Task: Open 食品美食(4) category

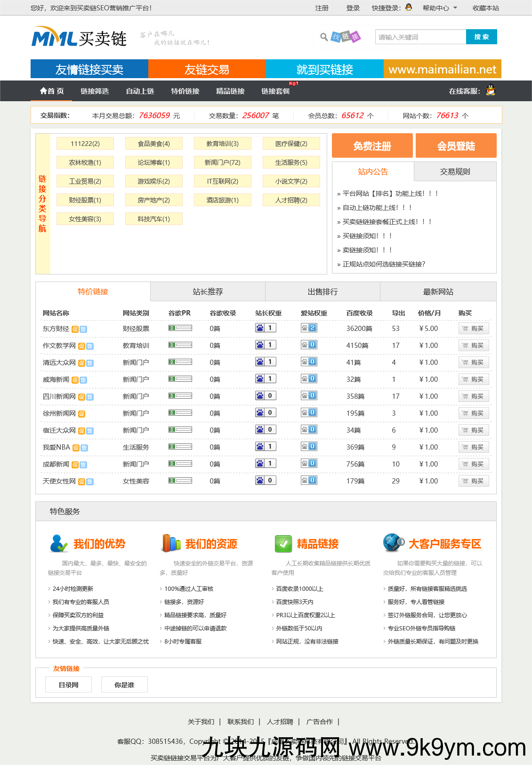Action: coord(154,144)
